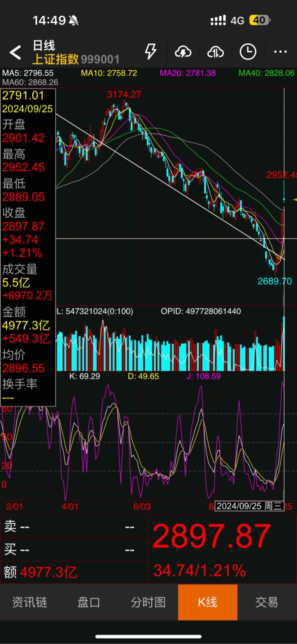This screenshot has width=297, height=644.
Task: Tap the 均价 2896.55 value
Action: coord(23,368)
